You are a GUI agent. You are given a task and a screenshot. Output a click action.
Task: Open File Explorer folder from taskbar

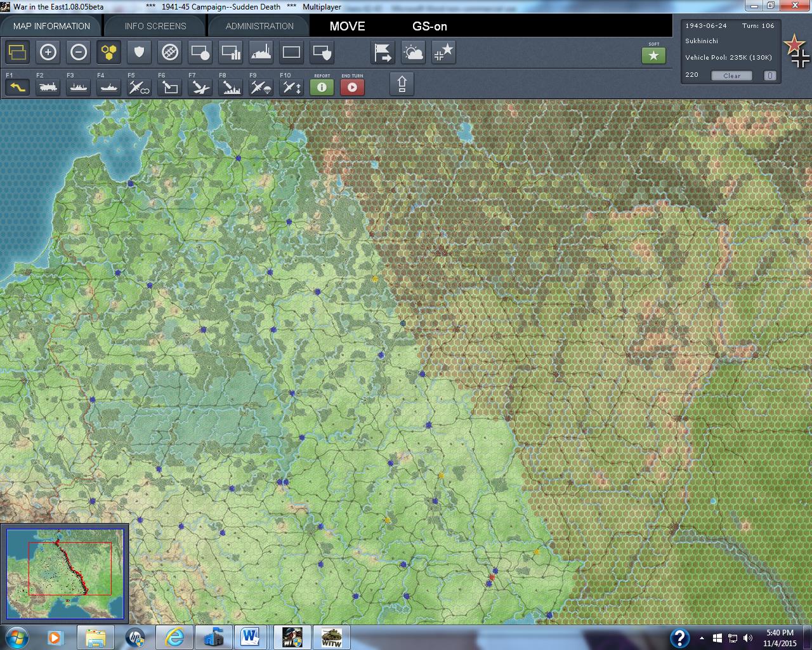tap(96, 637)
